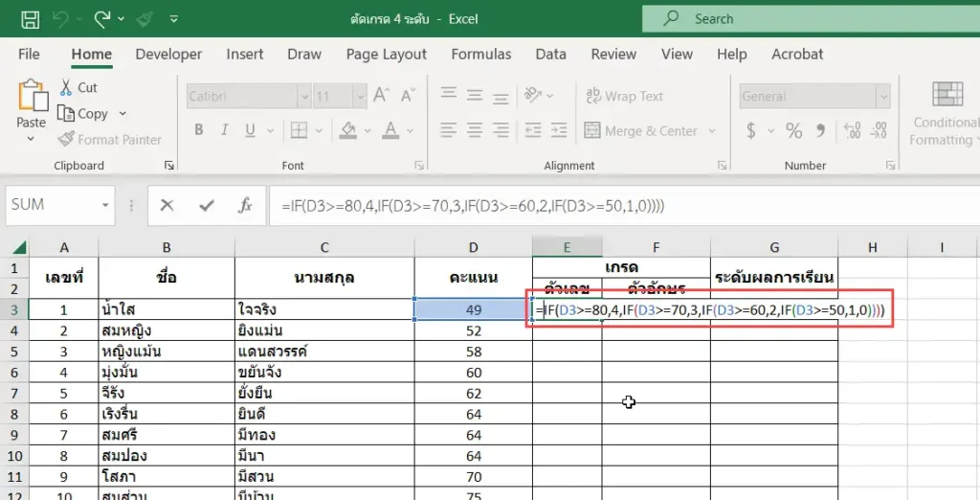Expand the Copy options arrow
Image resolution: width=980 pixels, height=500 pixels.
(x=122, y=114)
